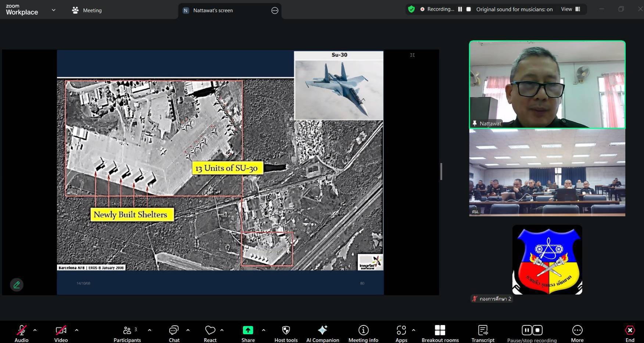Screen dimensions: 644x343
Task: Open the encryption shield status icon
Action: pyautogui.click(x=411, y=9)
